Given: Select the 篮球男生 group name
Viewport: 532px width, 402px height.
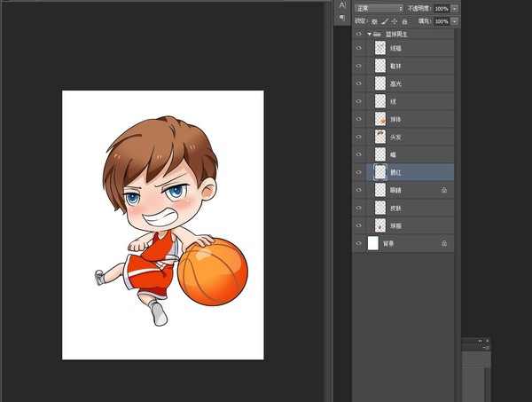Looking at the screenshot, I should click(x=396, y=35).
